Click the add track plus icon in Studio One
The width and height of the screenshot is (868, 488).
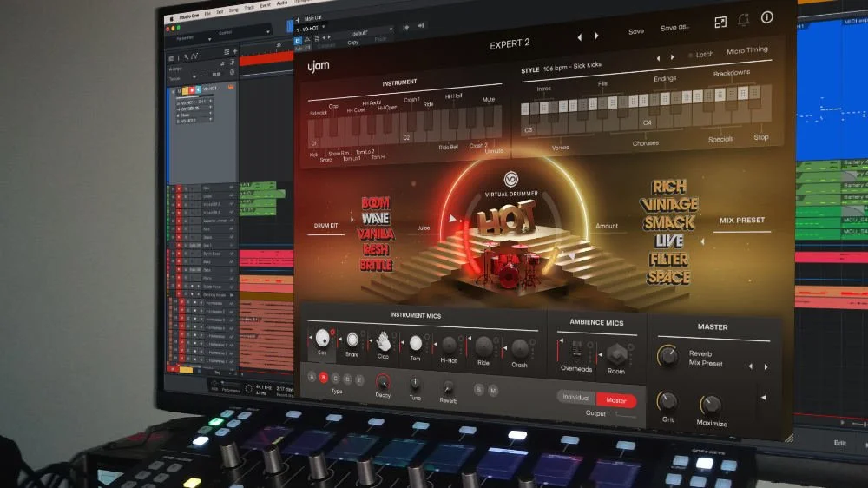[x=234, y=51]
